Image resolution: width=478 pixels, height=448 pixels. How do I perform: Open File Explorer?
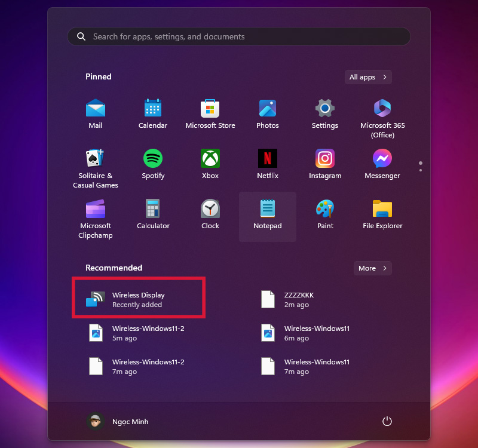[382, 215]
